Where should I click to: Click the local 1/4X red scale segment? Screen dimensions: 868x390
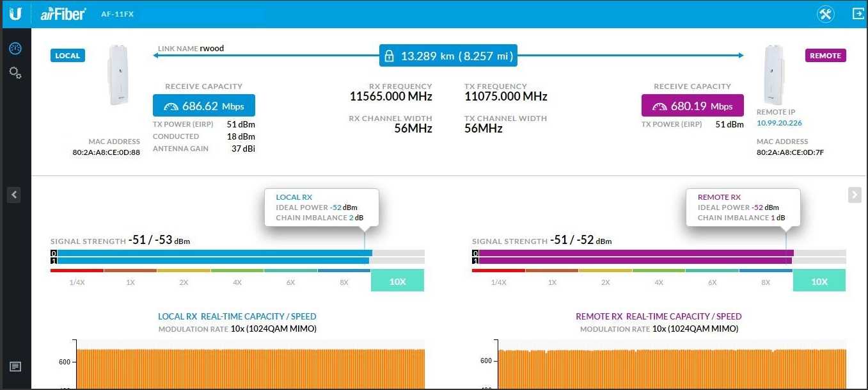click(x=77, y=271)
